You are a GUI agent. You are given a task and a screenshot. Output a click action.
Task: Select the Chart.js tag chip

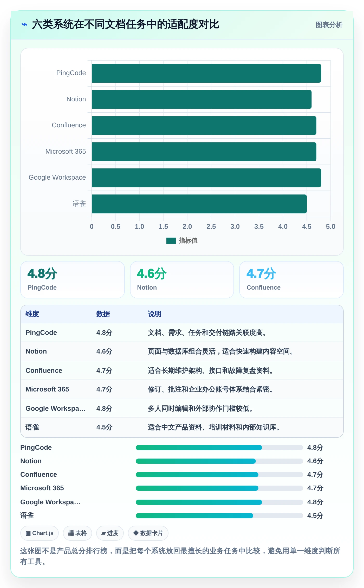(x=40, y=533)
